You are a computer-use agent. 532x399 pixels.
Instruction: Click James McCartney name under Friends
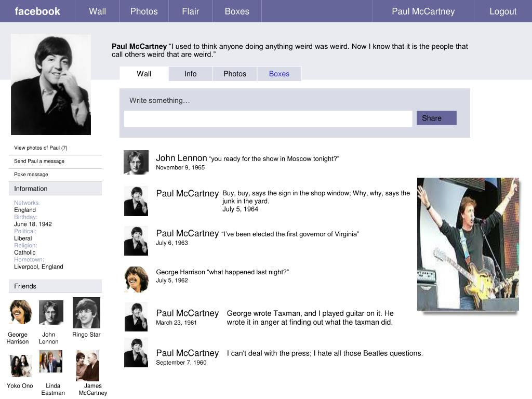tap(93, 389)
